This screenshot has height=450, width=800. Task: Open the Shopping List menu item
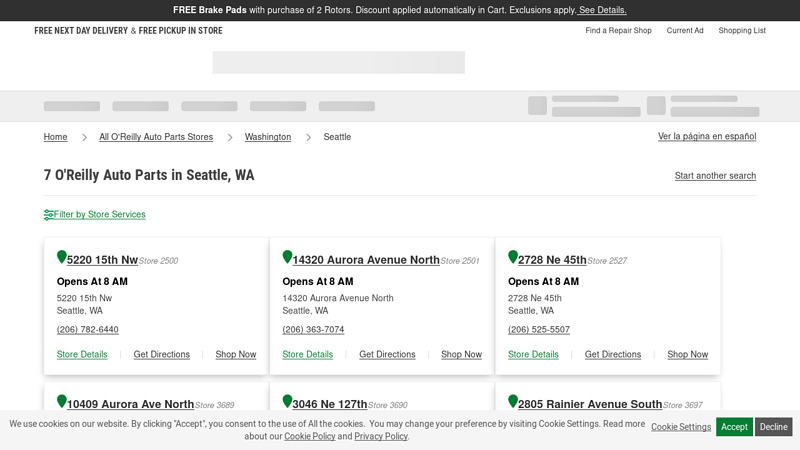pos(742,31)
